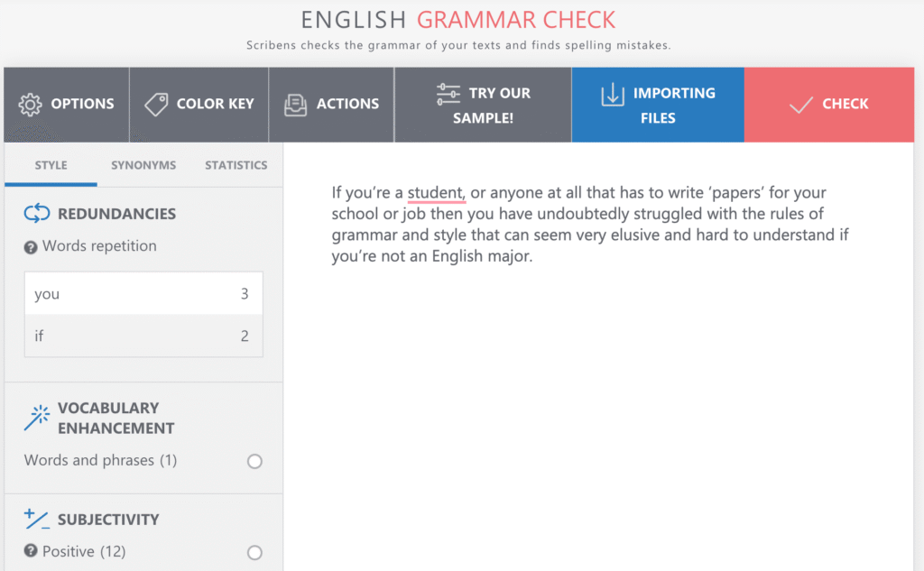Screen dimensions: 924x571
Task: Click the Subjectivity plus-minus icon
Action: 36,520
